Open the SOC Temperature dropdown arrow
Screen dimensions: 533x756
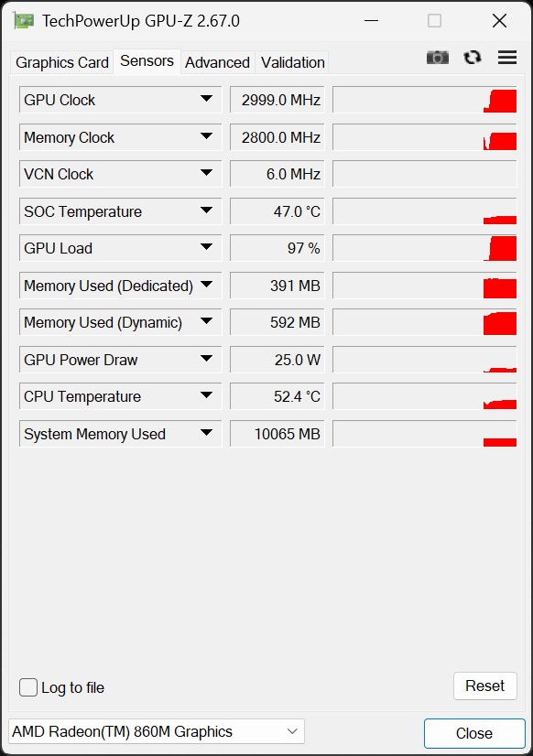[206, 211]
